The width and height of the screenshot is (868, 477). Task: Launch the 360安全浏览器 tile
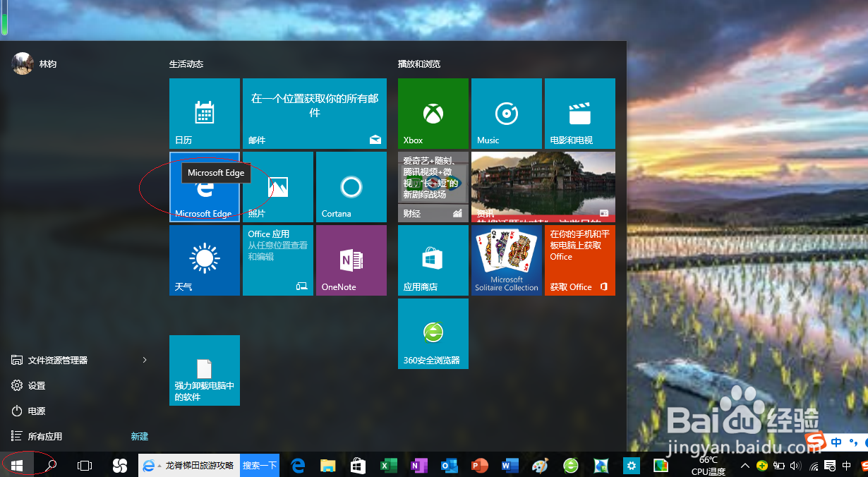[433, 333]
